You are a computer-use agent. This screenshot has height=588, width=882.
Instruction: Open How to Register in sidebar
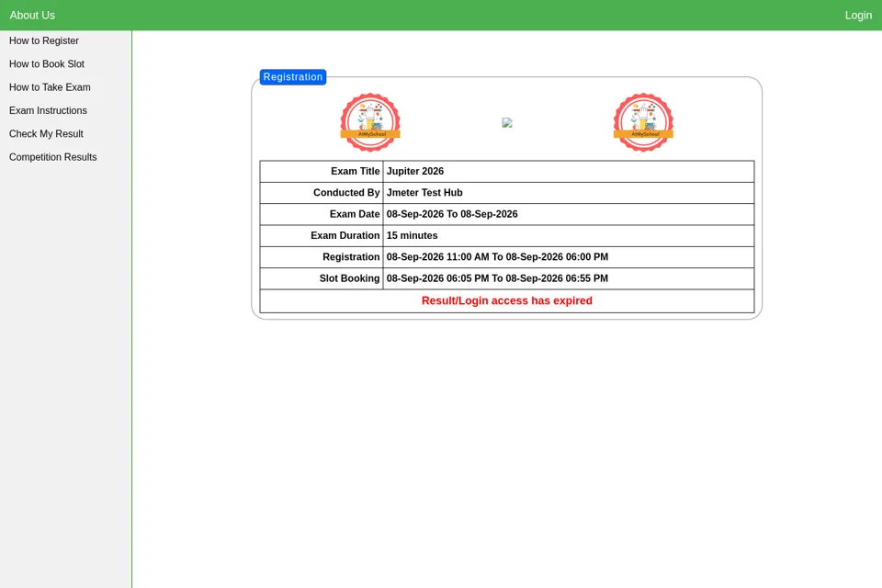pyautogui.click(x=44, y=40)
